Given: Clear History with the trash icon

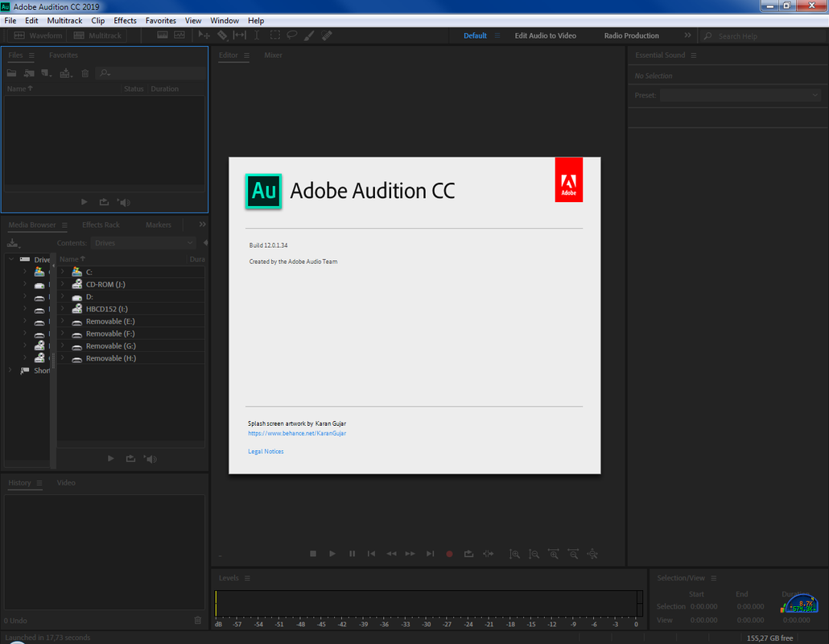Looking at the screenshot, I should click(x=198, y=620).
